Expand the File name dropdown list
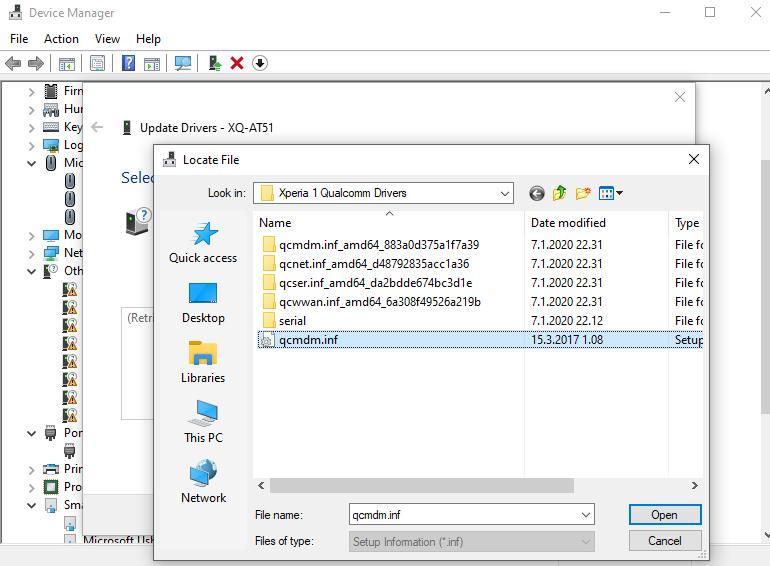 coord(586,515)
